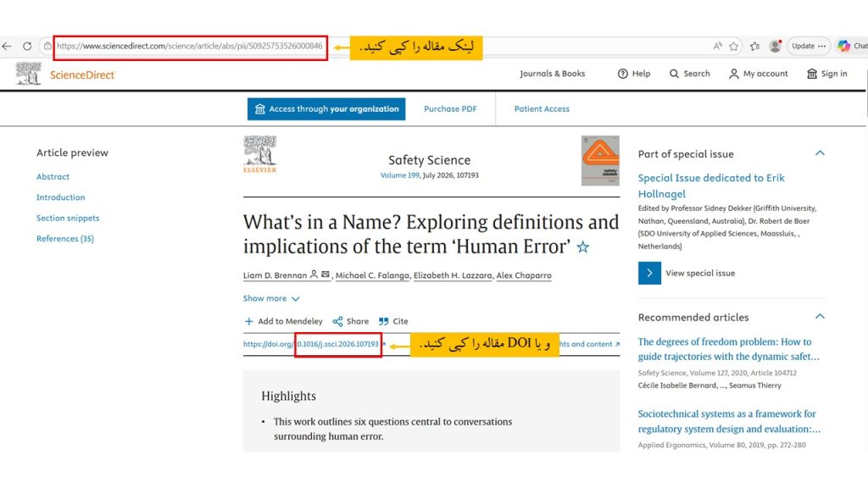Jump to References (35)

pos(64,238)
